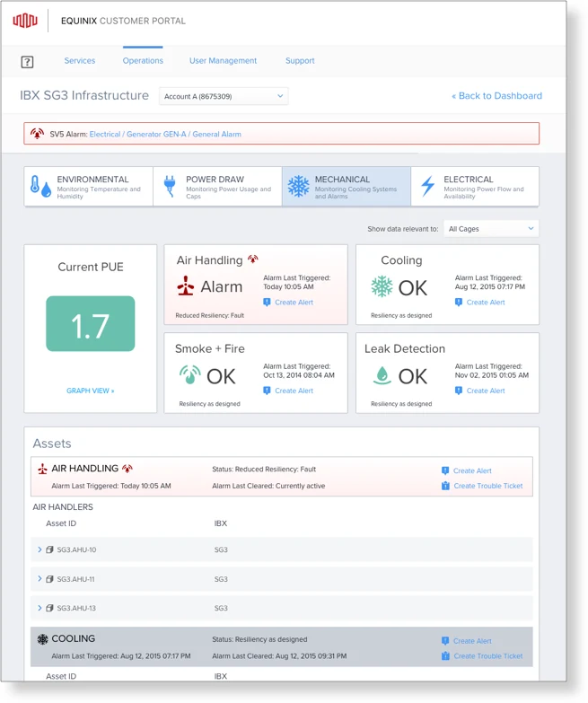The width and height of the screenshot is (588, 703).
Task: Expand the SG3.AHU-10 asset row
Action: point(39,549)
